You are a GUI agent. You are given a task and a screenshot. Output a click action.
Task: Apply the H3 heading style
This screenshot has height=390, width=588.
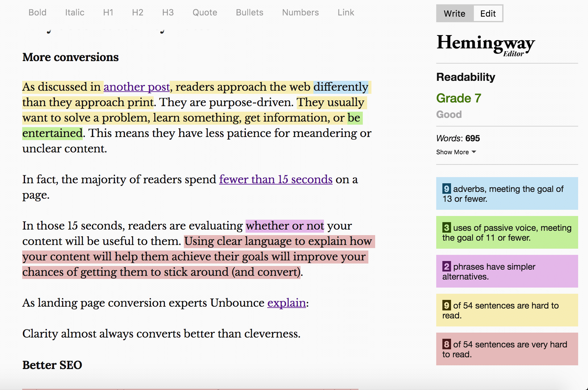coord(168,13)
